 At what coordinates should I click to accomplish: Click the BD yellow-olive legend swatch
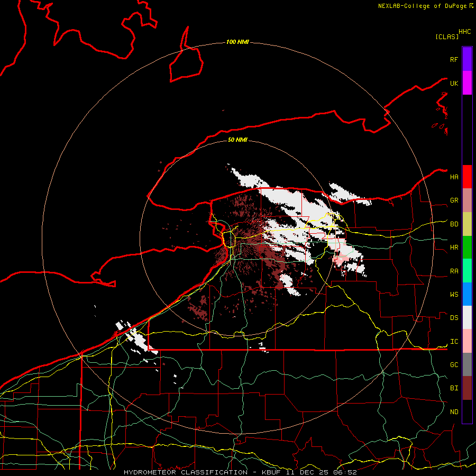point(467,224)
